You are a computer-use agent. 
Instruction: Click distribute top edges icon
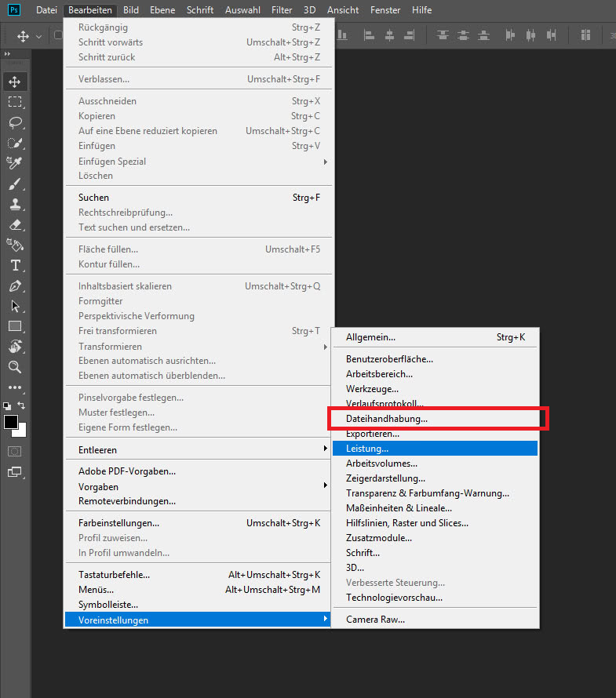pos(443,35)
